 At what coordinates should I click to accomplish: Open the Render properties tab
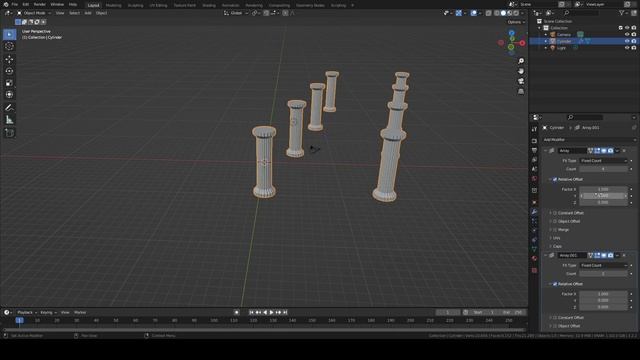point(534,141)
